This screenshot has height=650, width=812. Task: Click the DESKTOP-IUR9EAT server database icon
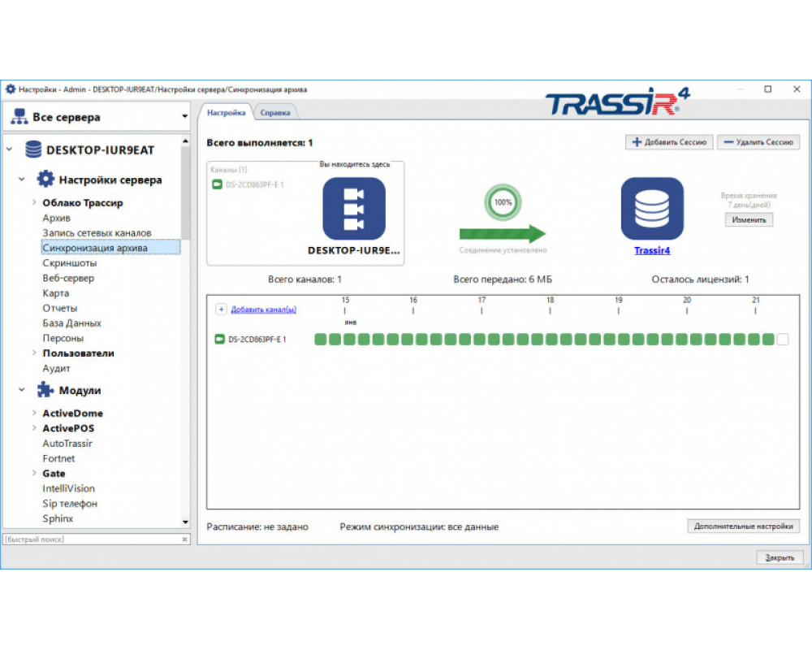[33, 149]
